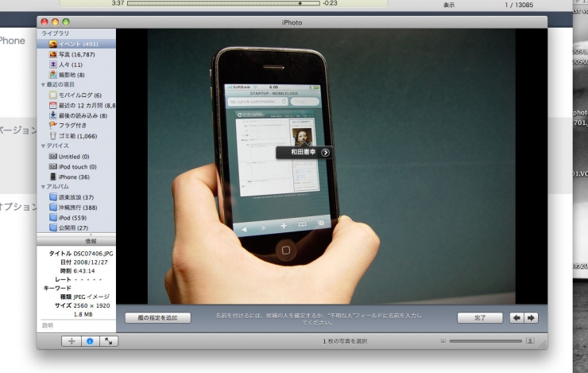Click the iPod (559) album icon

click(x=53, y=218)
